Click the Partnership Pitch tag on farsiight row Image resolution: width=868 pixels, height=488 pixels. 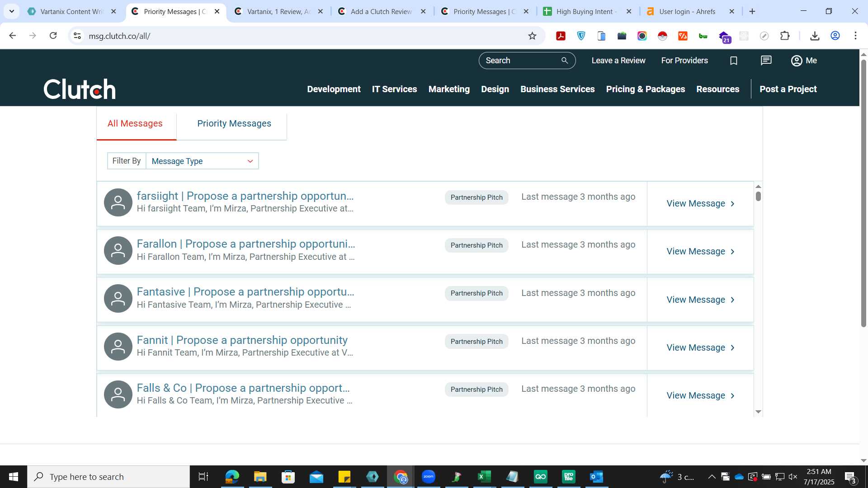(476, 197)
